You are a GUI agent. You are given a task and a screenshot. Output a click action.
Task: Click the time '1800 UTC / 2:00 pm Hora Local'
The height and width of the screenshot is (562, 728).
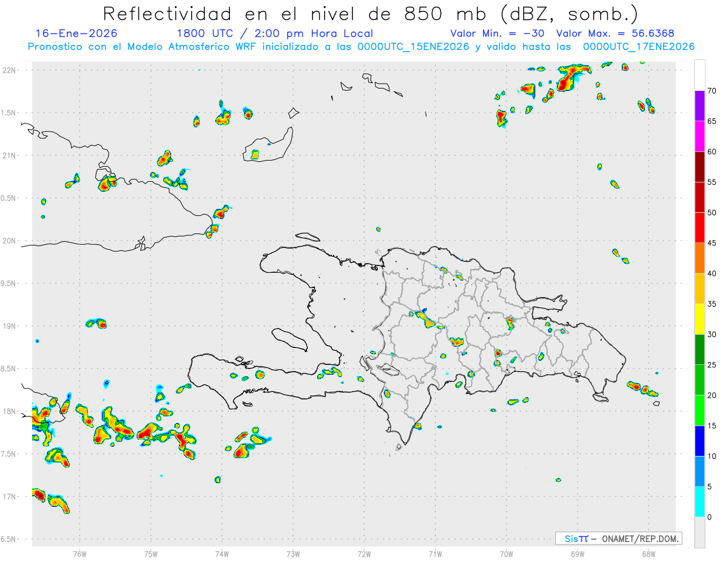[x=275, y=33]
